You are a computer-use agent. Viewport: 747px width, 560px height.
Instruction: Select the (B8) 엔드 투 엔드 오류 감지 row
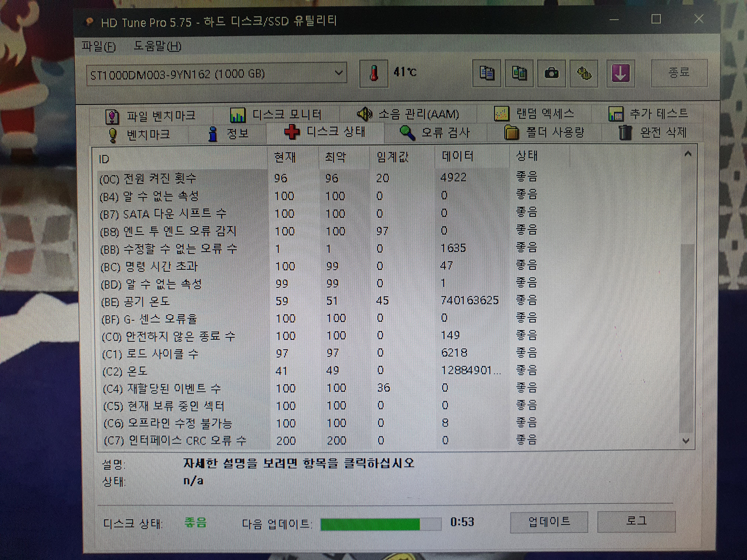pos(388,231)
